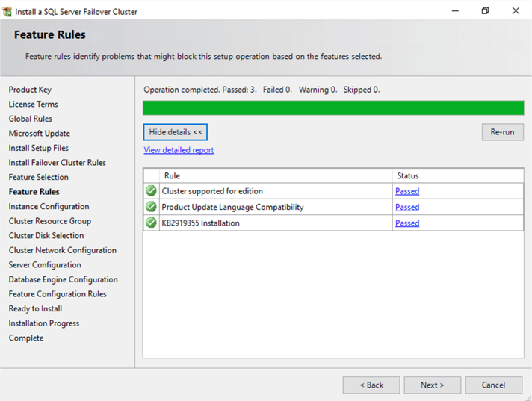
Task: Close the setup window
Action: [516, 11]
